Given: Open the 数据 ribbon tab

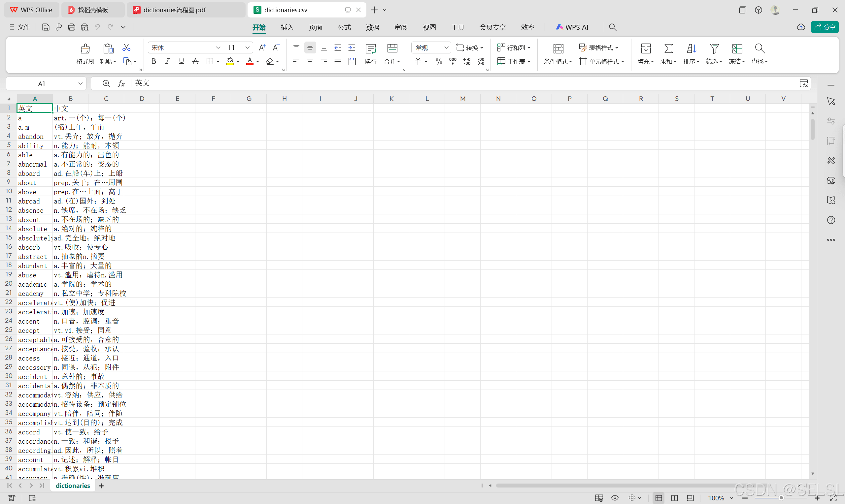Looking at the screenshot, I should point(372,27).
